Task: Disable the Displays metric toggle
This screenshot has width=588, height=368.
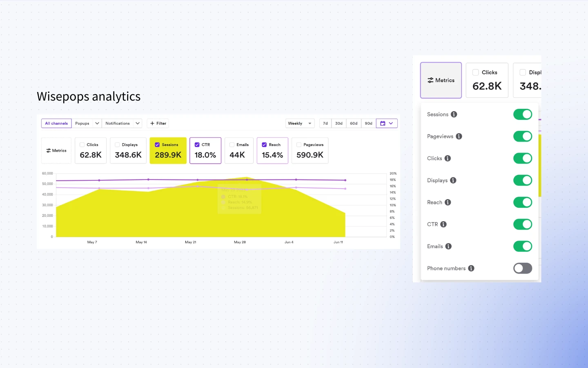Action: pos(523,180)
